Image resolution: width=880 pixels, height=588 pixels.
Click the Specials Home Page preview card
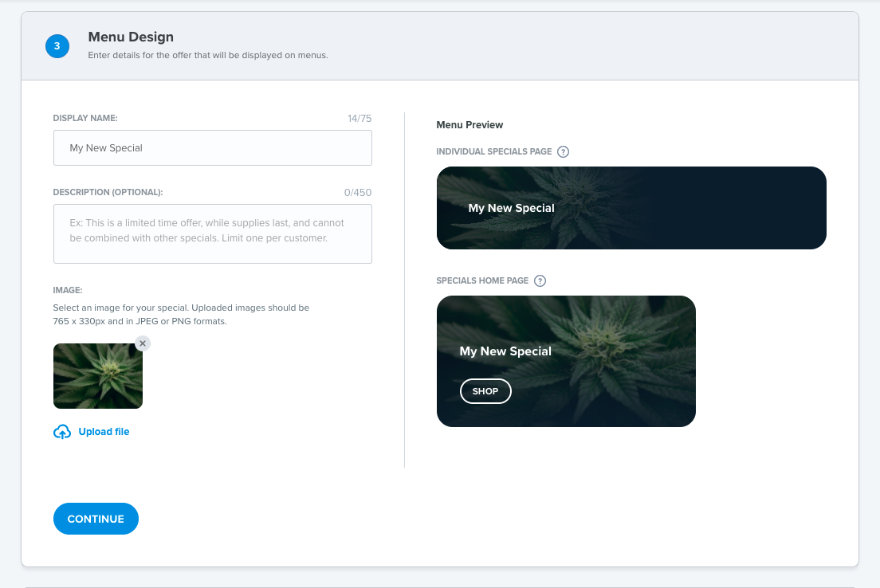pyautogui.click(x=566, y=361)
